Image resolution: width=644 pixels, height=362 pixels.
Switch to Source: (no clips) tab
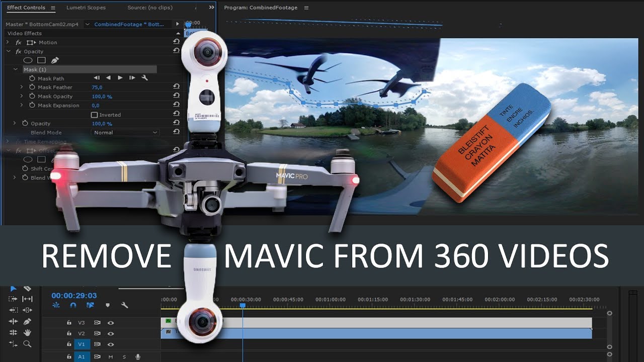(150, 8)
